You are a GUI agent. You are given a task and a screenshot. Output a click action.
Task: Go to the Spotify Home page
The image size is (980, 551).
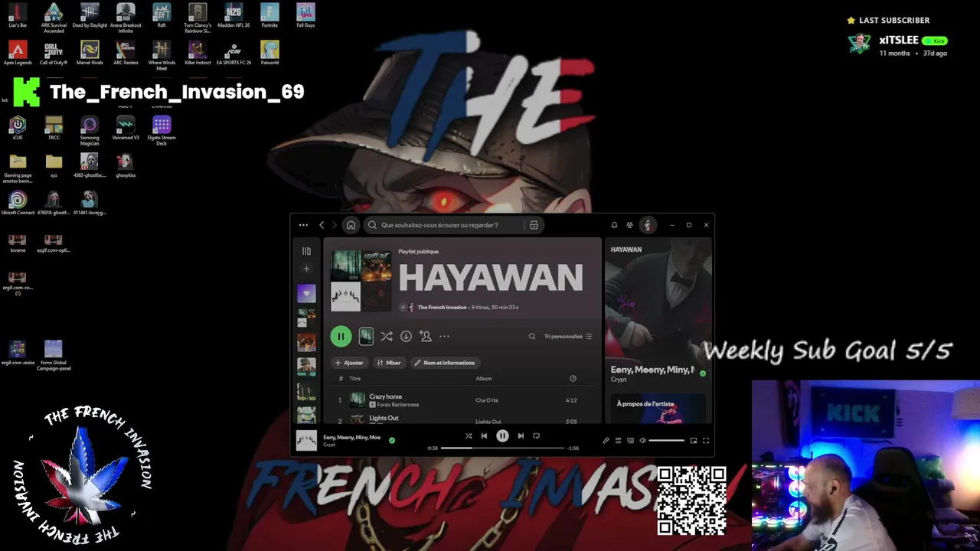pyautogui.click(x=351, y=225)
